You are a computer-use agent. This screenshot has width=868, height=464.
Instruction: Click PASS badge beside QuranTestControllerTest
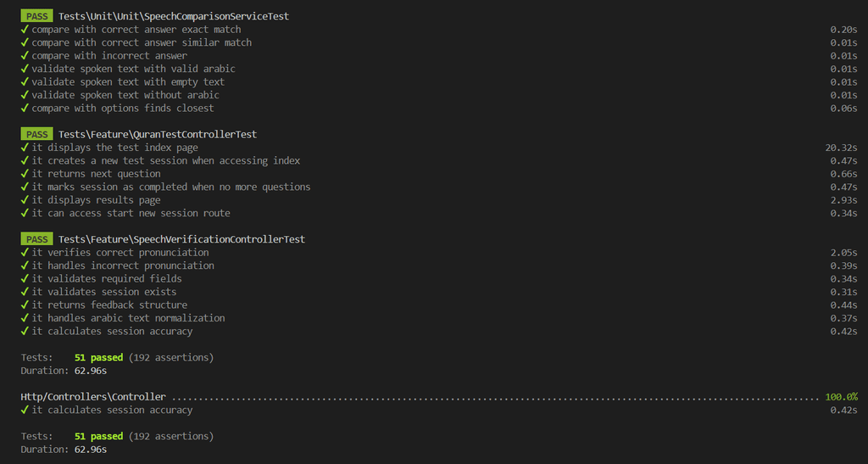(36, 134)
